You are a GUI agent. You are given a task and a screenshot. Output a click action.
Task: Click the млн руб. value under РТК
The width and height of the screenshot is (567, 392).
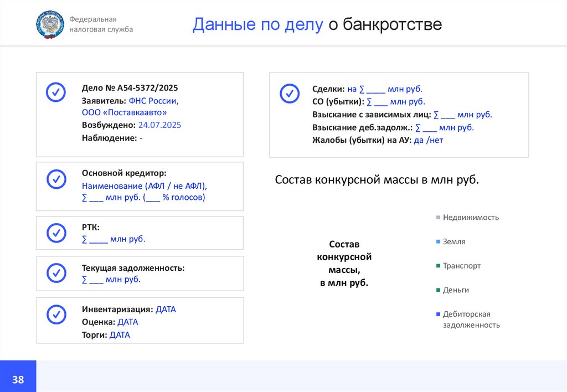tap(114, 239)
